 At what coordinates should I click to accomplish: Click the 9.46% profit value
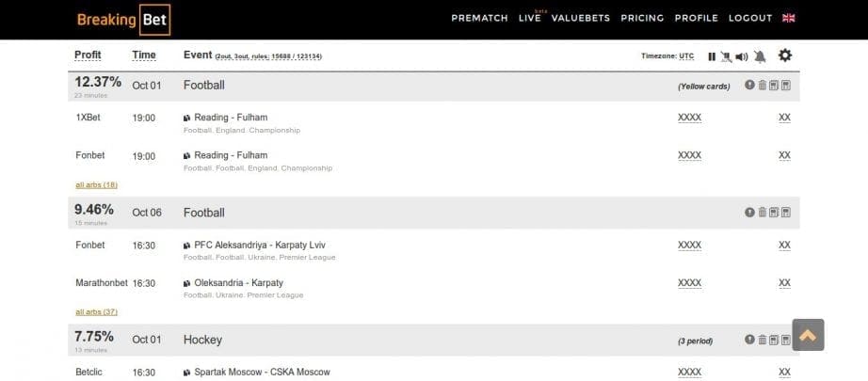(94, 210)
